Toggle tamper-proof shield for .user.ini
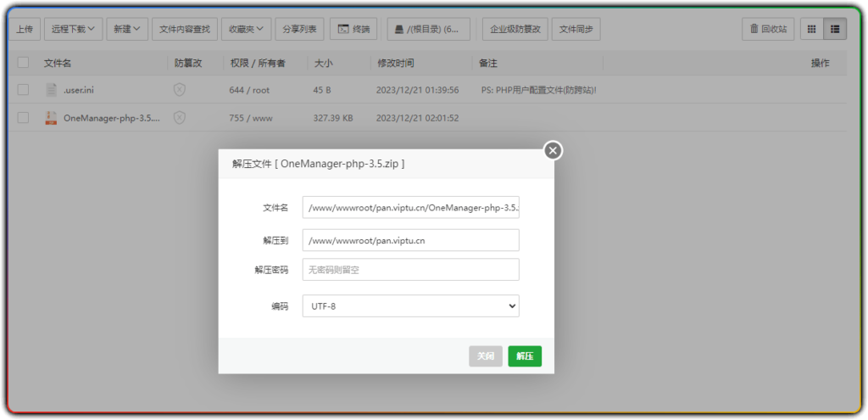 [x=180, y=90]
